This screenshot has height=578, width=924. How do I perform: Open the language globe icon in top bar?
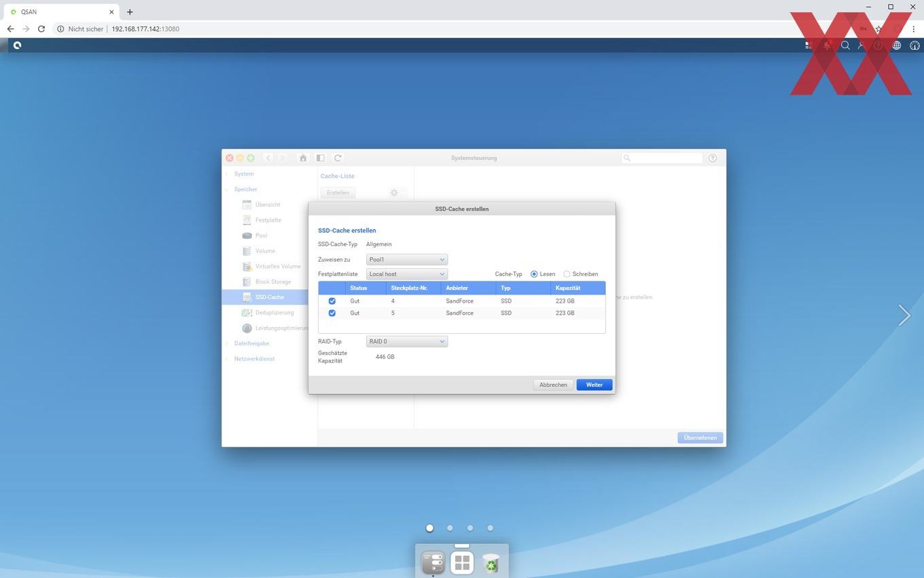click(897, 46)
